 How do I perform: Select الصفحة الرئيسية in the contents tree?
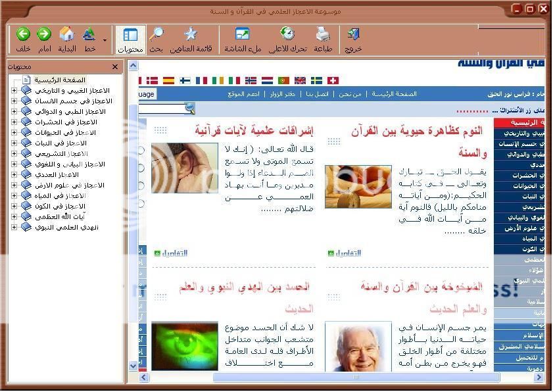click(60, 80)
